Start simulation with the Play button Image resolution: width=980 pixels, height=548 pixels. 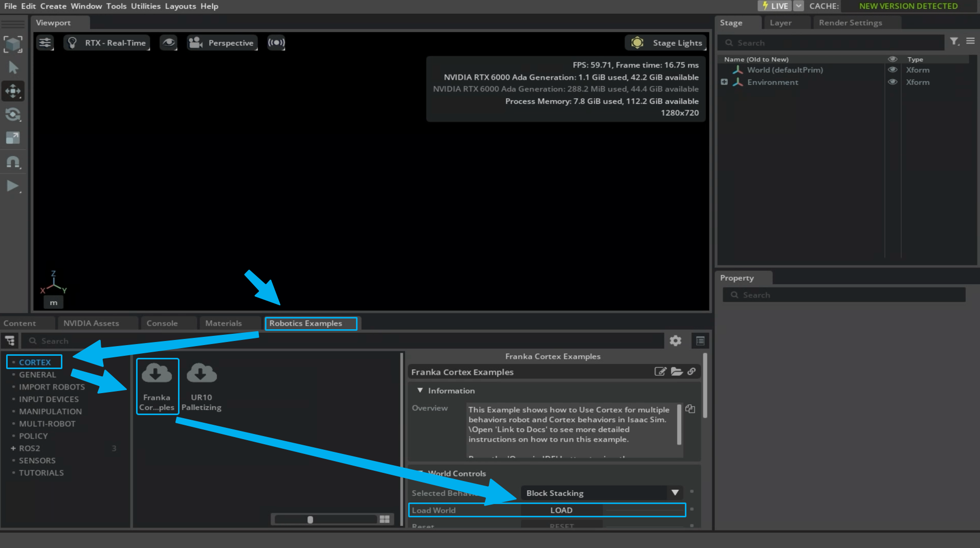coord(13,186)
